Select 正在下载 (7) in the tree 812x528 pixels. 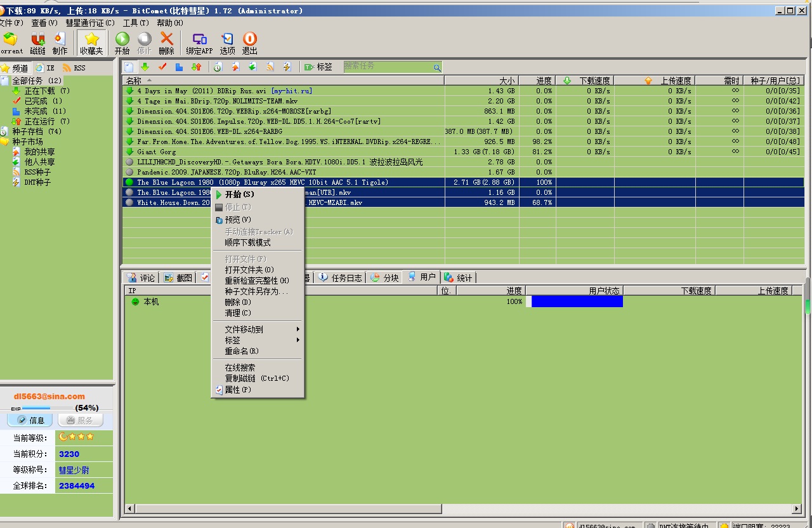[x=47, y=91]
